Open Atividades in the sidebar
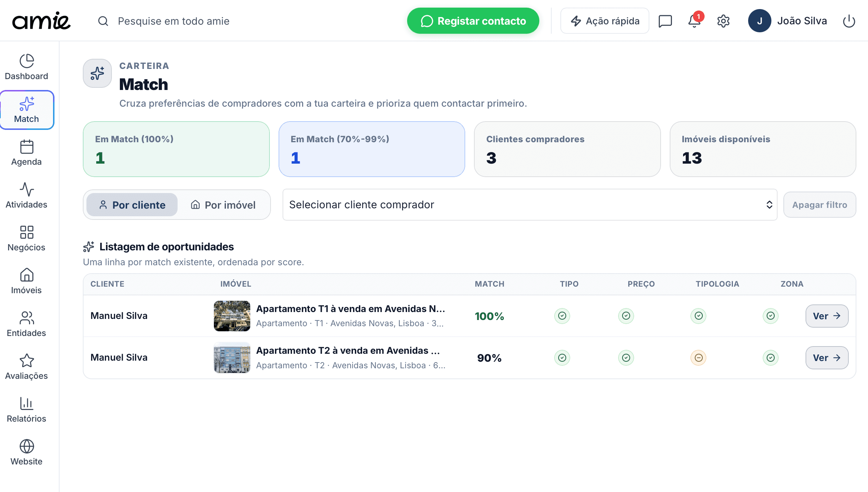Screen dimensions: 868x492 [26, 195]
